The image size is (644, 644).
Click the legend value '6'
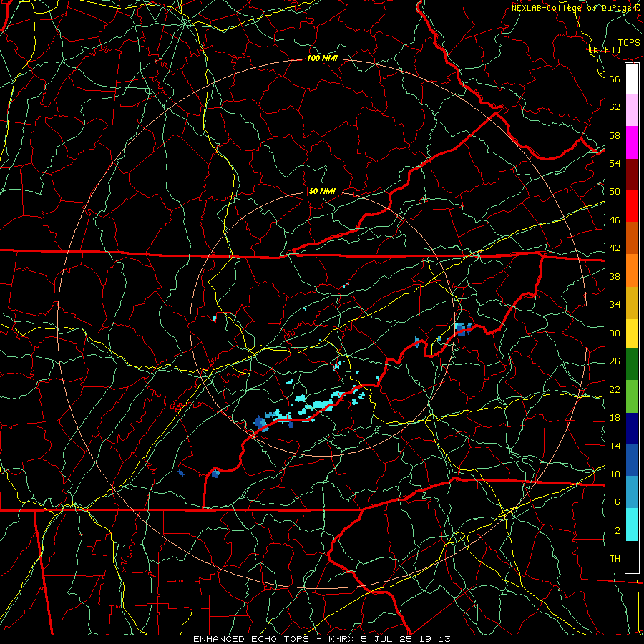coord(618,502)
